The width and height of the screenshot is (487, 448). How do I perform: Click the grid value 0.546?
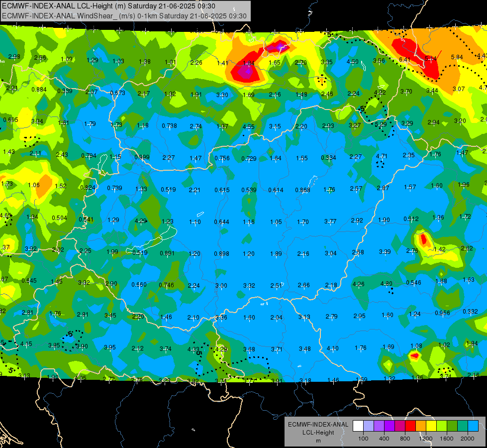(414, 283)
